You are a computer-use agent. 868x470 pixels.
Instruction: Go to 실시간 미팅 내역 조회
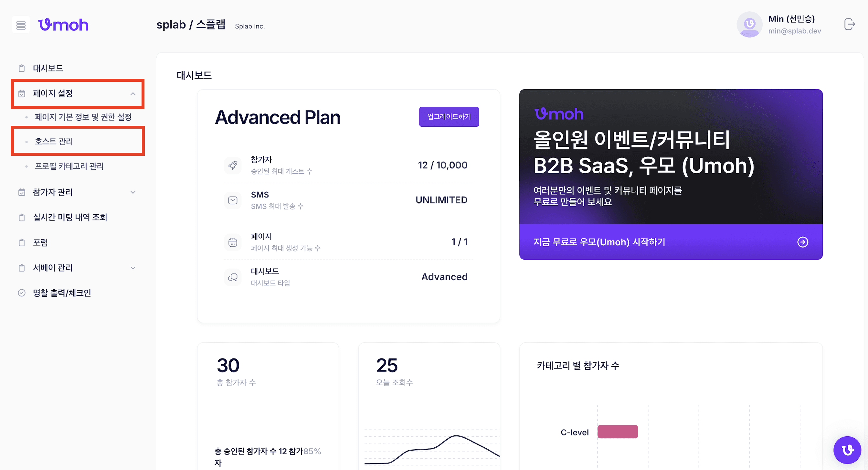70,218
